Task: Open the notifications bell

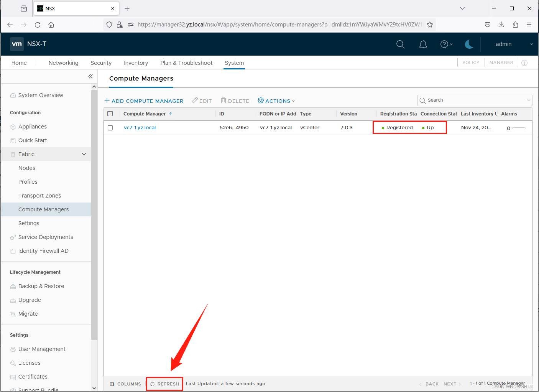Action: [x=423, y=44]
